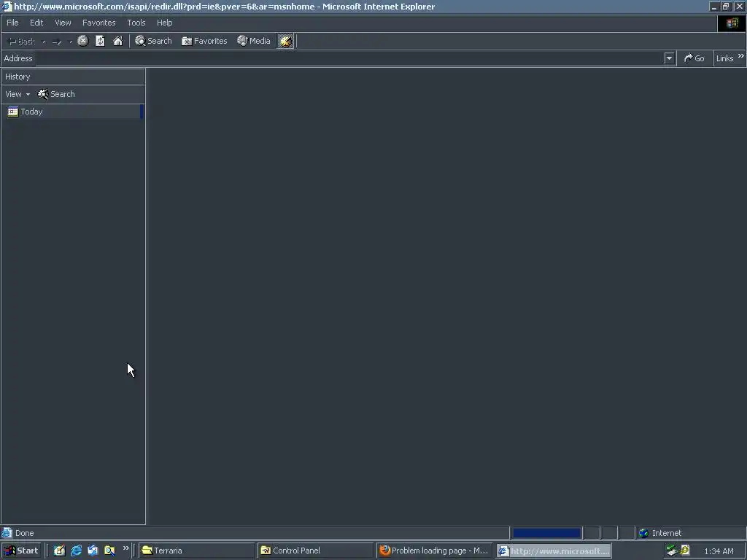747x560 pixels.
Task: Click the status bar page icon beside Done
Action: [6, 533]
